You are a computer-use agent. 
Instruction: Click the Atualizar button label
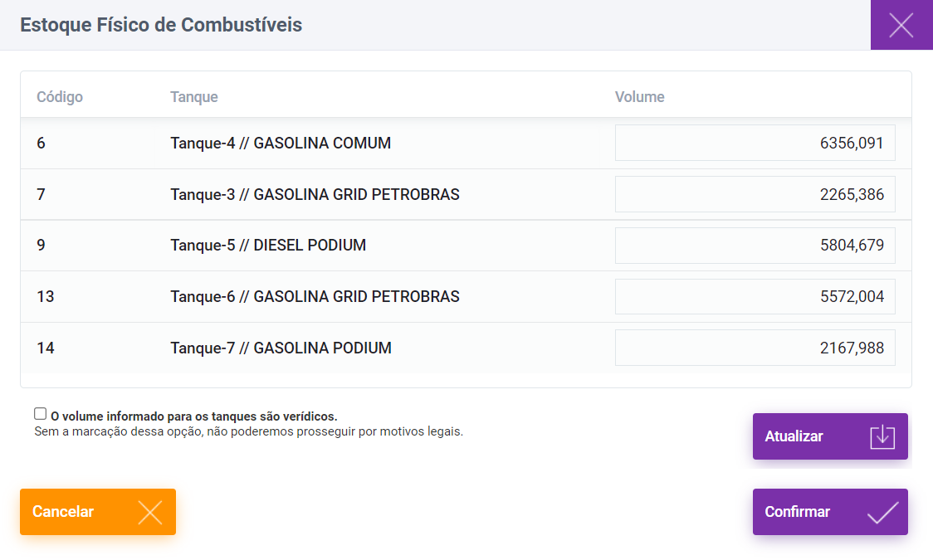pos(794,436)
